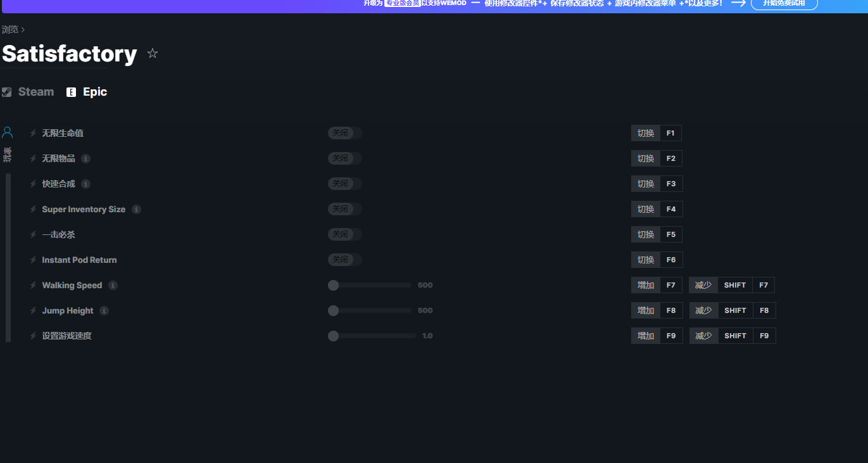Click the F5 hotkey for 一击必杀
The height and width of the screenshot is (463, 868).
[657, 234]
